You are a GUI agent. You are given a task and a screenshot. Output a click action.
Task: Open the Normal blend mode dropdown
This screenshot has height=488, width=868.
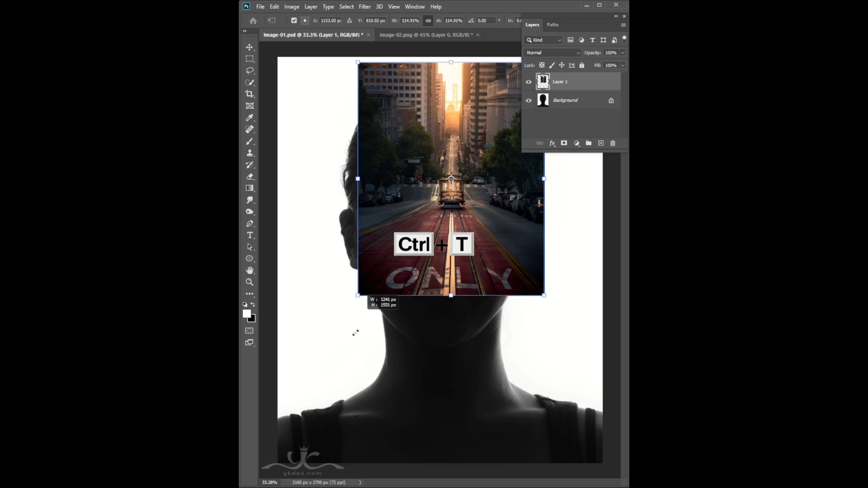(x=552, y=52)
